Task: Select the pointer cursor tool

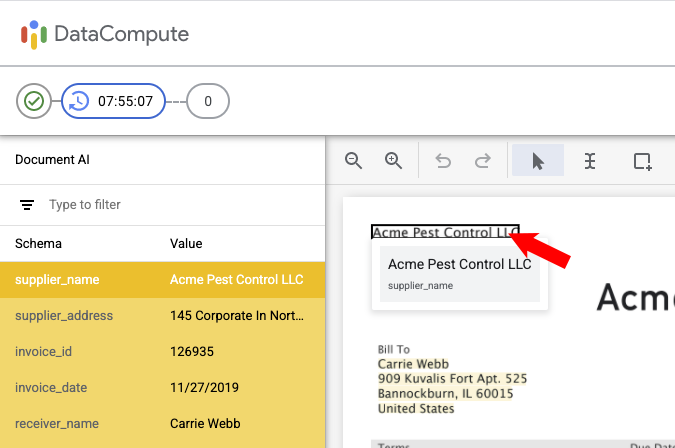Action: click(x=538, y=161)
